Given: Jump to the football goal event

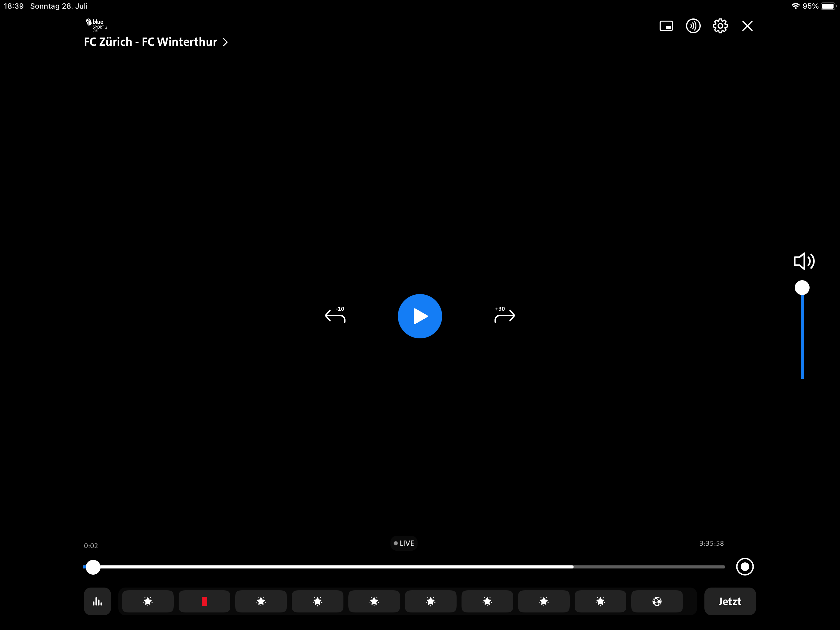Looking at the screenshot, I should click(x=656, y=601).
